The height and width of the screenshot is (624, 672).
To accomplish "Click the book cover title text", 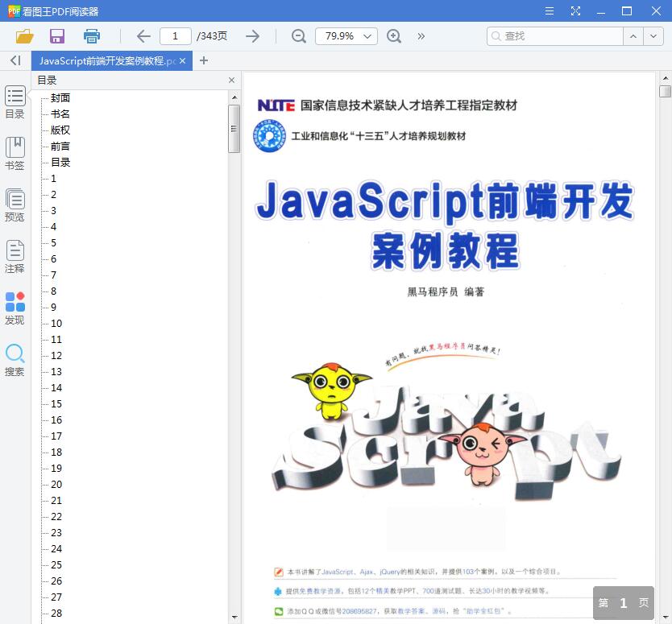I will pos(445,225).
